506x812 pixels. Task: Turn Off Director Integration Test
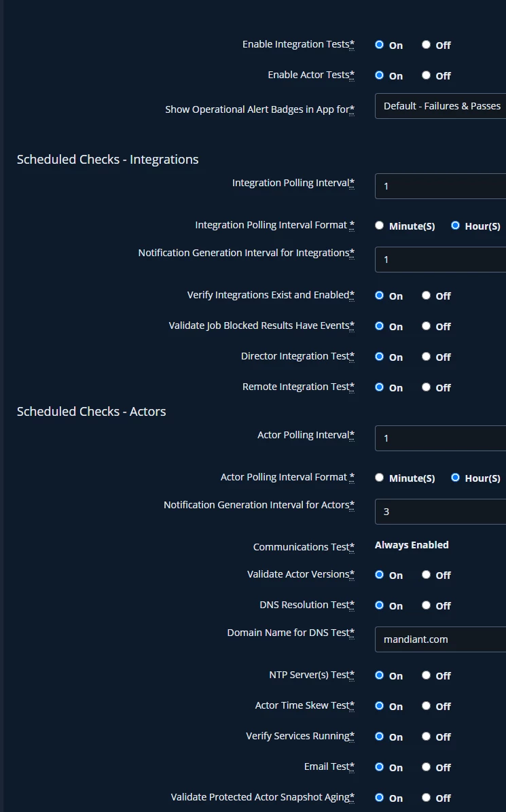click(426, 357)
